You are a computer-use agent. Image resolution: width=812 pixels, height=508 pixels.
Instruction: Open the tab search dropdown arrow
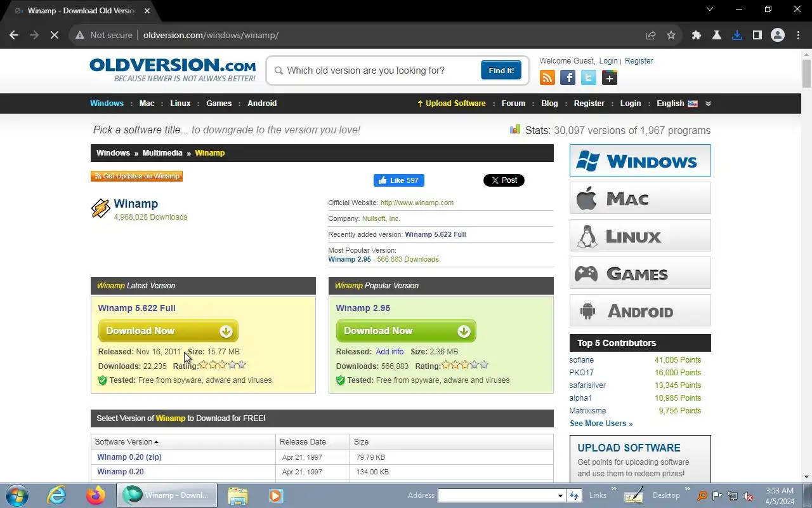coord(710,10)
